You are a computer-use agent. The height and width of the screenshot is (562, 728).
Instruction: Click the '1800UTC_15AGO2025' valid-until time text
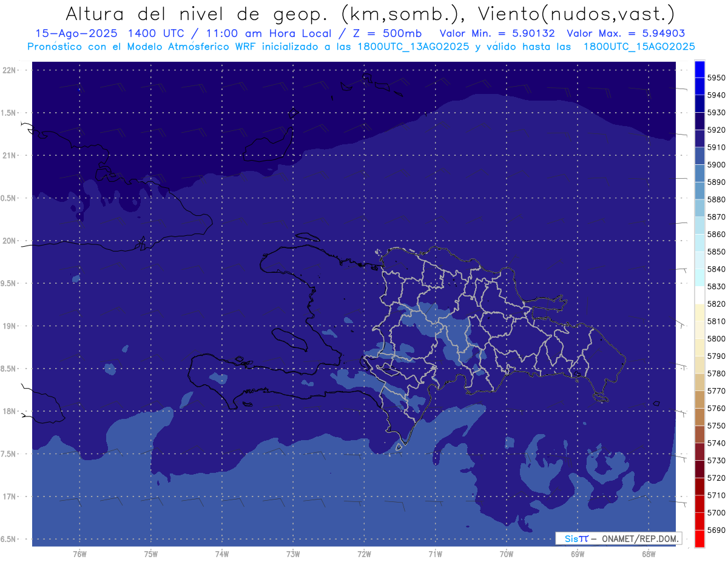639,46
